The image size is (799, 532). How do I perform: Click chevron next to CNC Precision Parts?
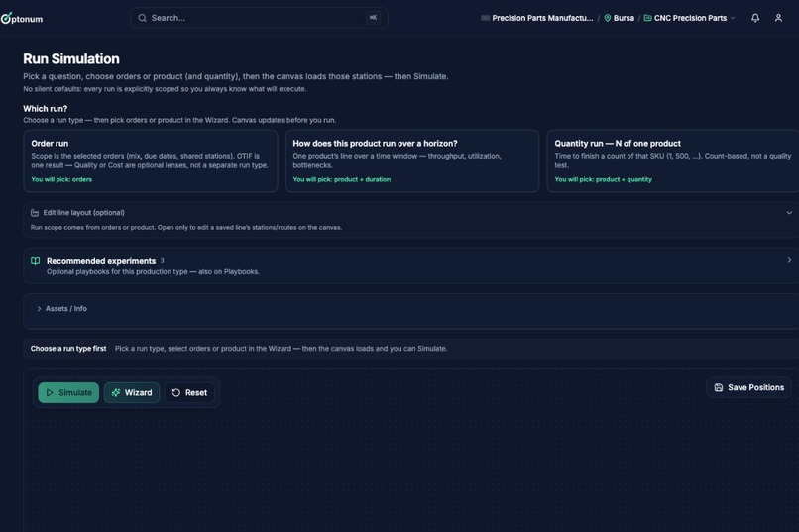coord(733,18)
